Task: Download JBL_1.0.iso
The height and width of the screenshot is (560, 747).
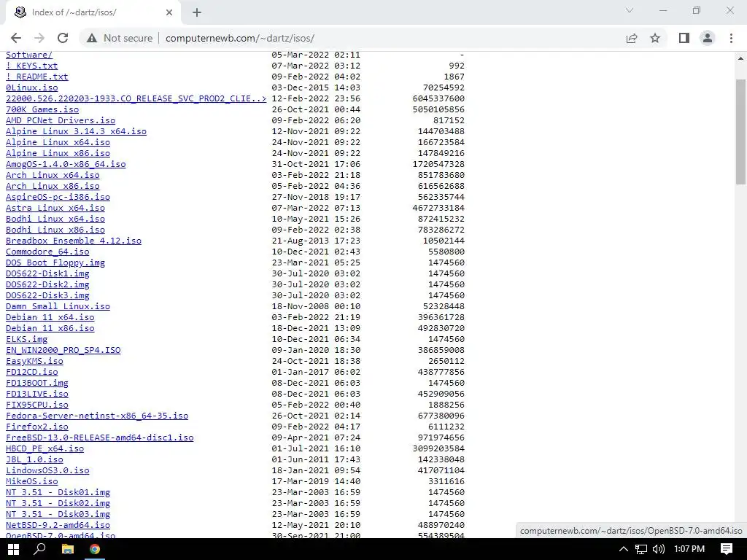Action: (x=34, y=460)
